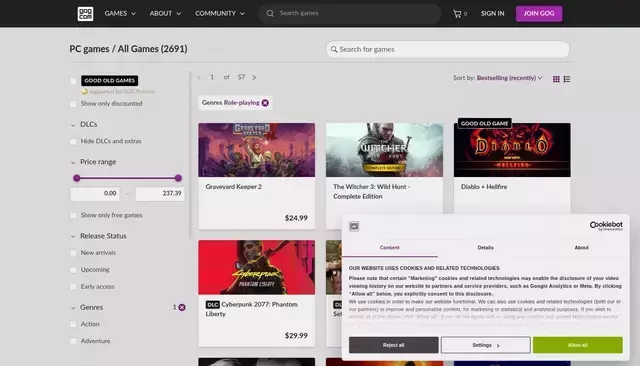Enable Show only free games checkbox
This screenshot has height=366, width=640.
tap(73, 215)
